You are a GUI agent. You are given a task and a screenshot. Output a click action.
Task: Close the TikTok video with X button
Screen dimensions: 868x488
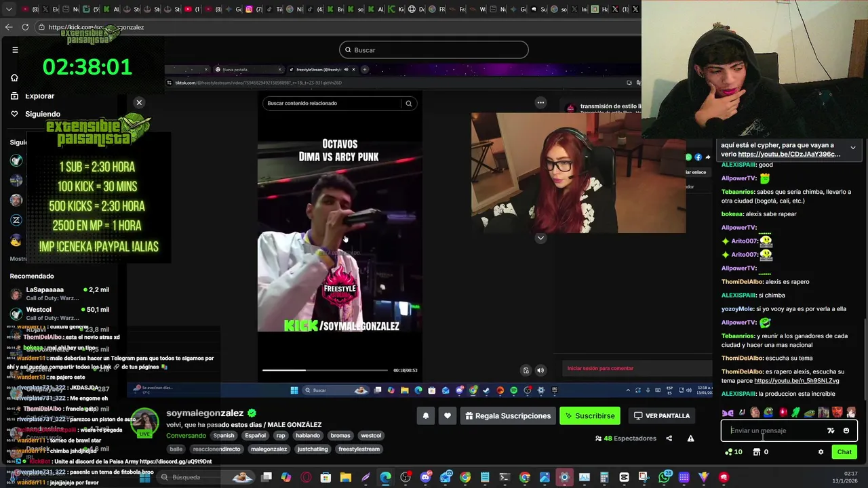[x=139, y=102]
